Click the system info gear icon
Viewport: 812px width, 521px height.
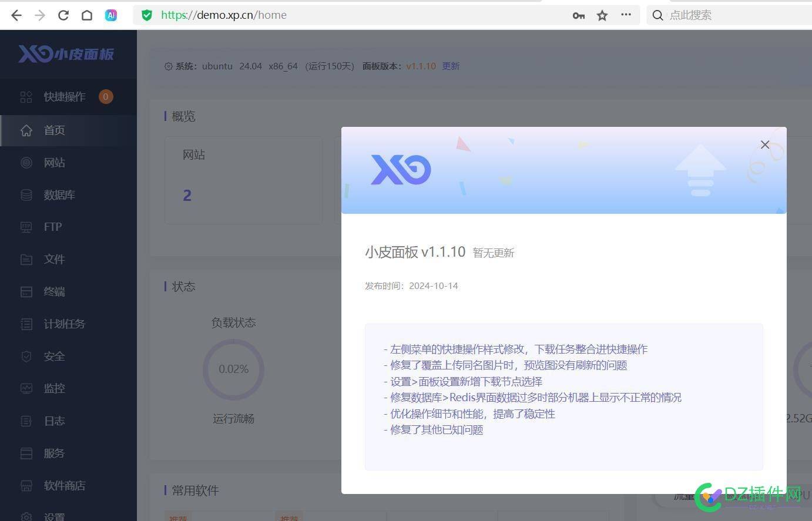169,66
